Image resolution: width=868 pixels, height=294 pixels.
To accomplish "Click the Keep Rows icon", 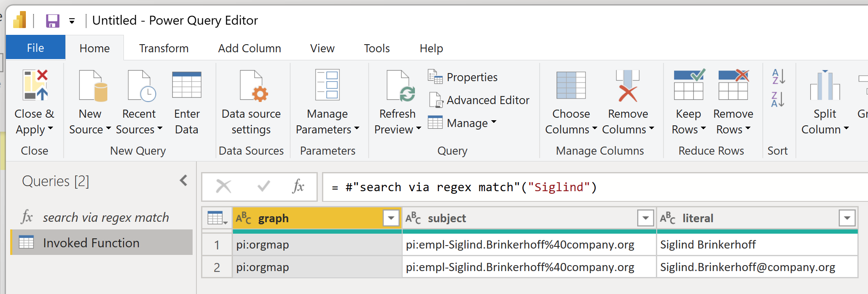I will pos(689,84).
